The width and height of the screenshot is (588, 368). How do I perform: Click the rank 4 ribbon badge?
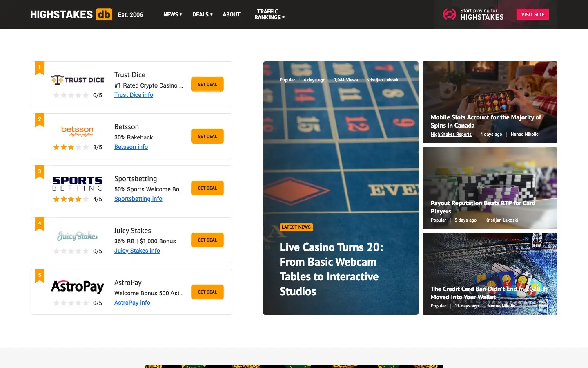(40, 224)
